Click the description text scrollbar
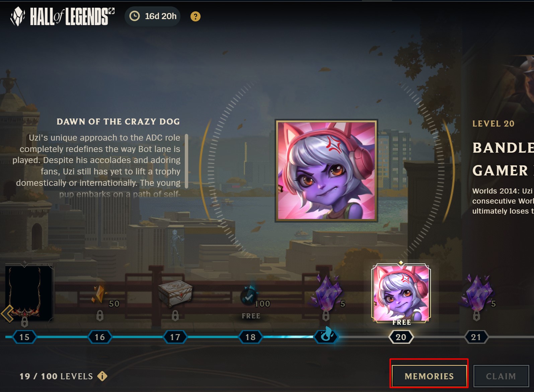This screenshot has height=392, width=534. [x=186, y=161]
